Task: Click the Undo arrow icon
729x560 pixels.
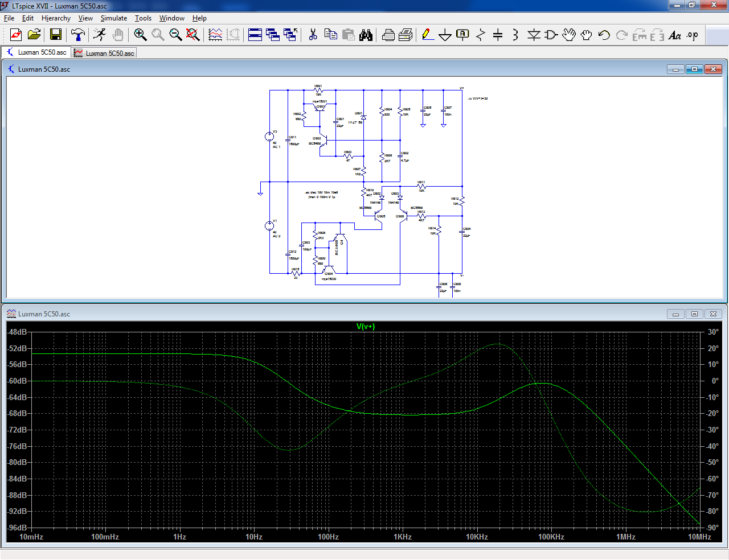Action: [604, 35]
